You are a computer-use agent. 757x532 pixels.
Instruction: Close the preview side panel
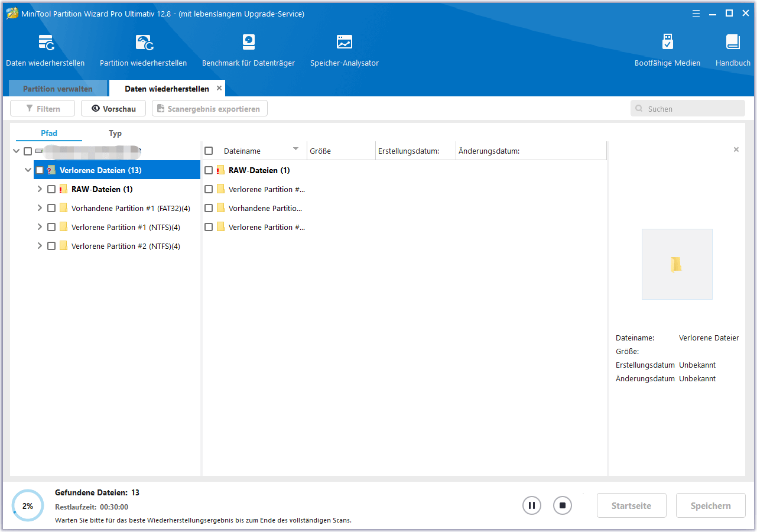pyautogui.click(x=736, y=150)
